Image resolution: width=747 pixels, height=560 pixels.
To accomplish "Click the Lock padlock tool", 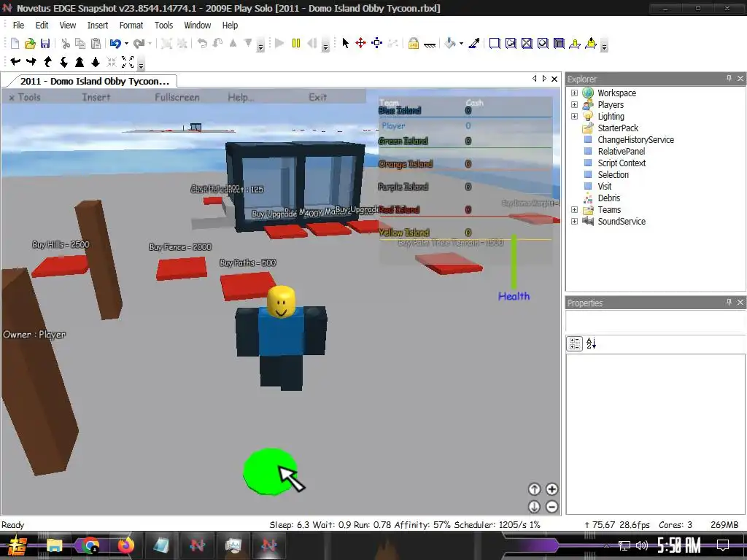I will pos(414,43).
